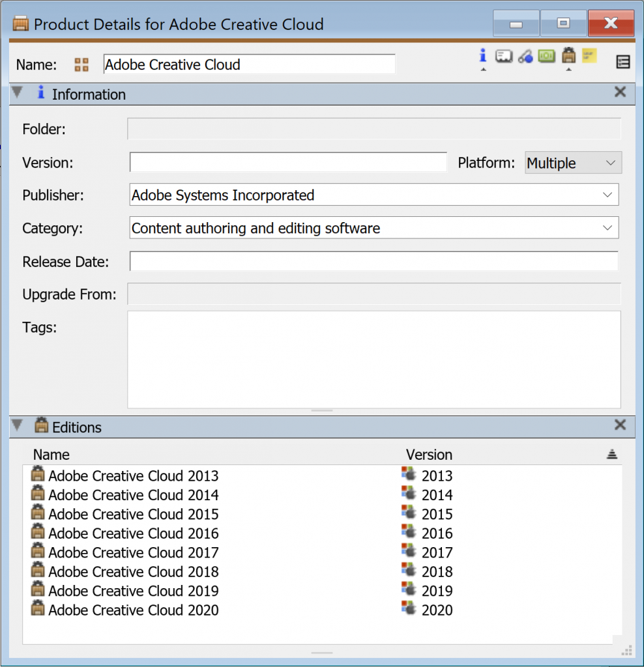The width and height of the screenshot is (644, 667).
Task: Select the Adobe Creative Cloud 2019 row
Action: coord(322,590)
